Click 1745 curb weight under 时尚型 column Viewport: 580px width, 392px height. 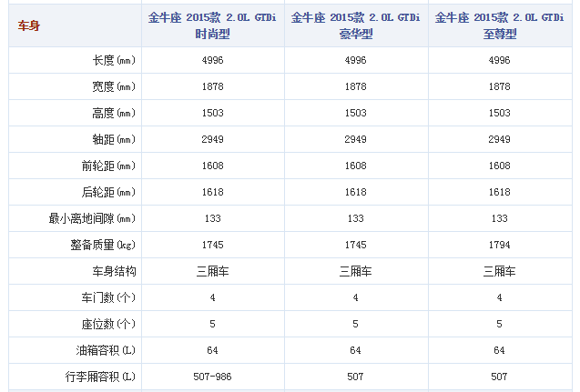212,245
